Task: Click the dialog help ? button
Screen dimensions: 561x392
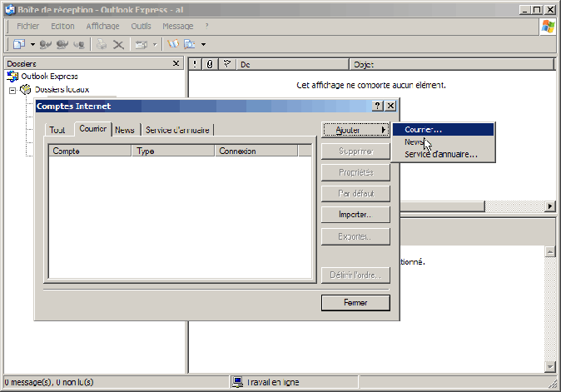Action: (x=377, y=106)
